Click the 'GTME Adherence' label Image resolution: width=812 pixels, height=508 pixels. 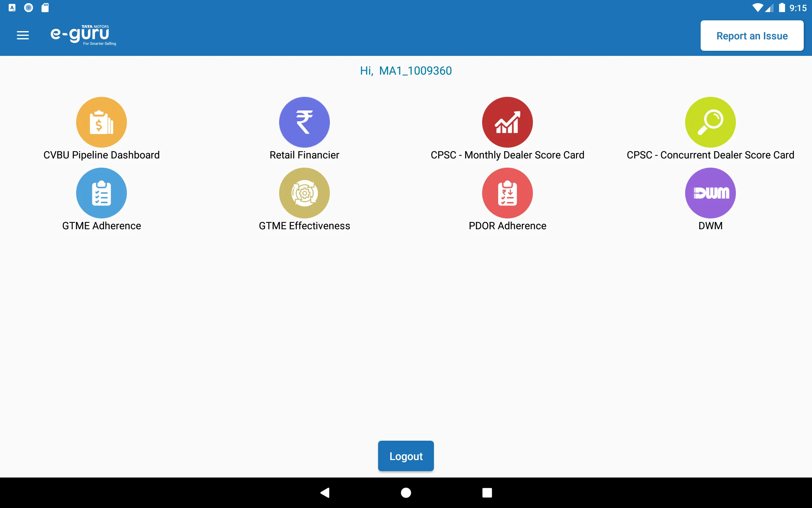point(101,226)
